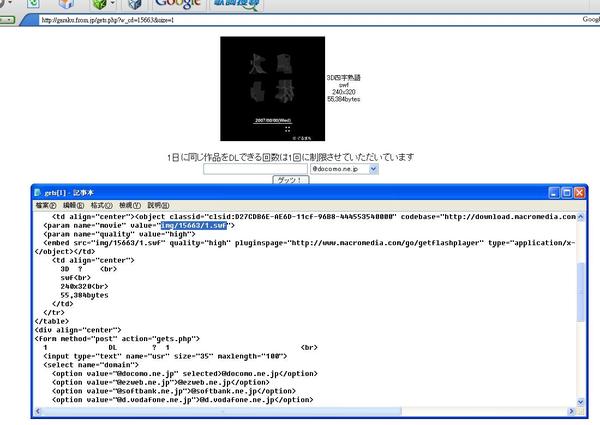
Task: Click the orange and blue cube toolbar icon
Action: point(66,4)
